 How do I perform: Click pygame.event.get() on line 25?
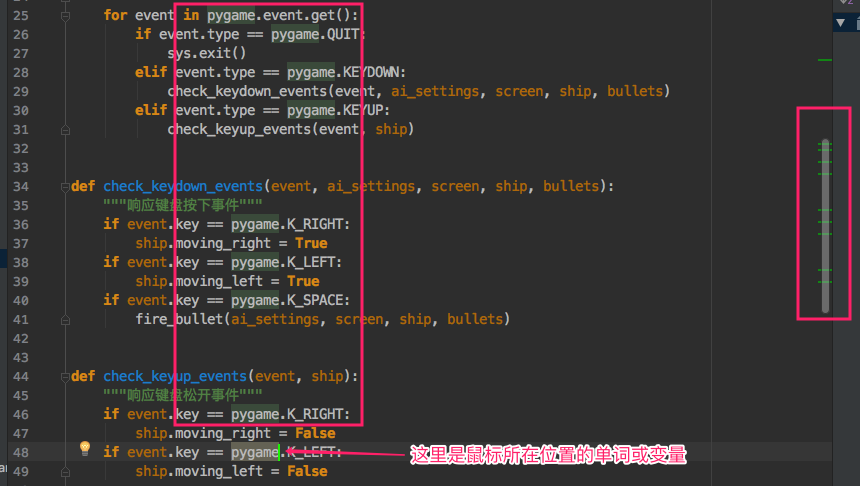[x=279, y=15]
